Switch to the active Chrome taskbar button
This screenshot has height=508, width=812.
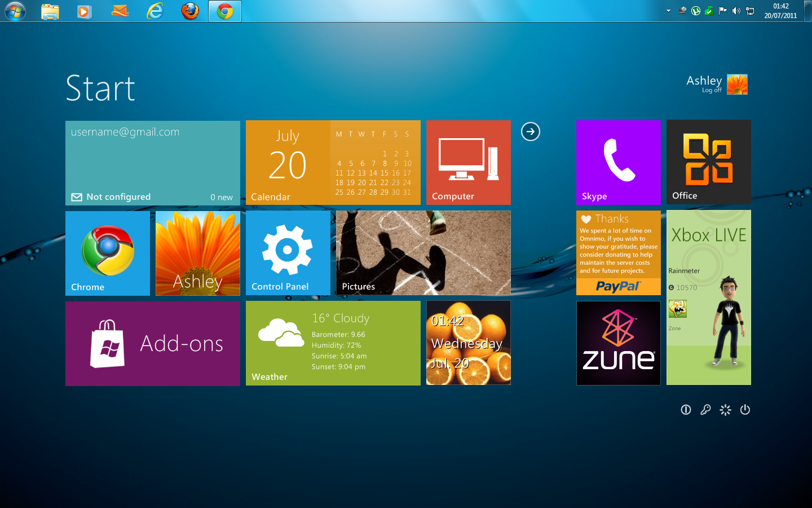coord(225,11)
